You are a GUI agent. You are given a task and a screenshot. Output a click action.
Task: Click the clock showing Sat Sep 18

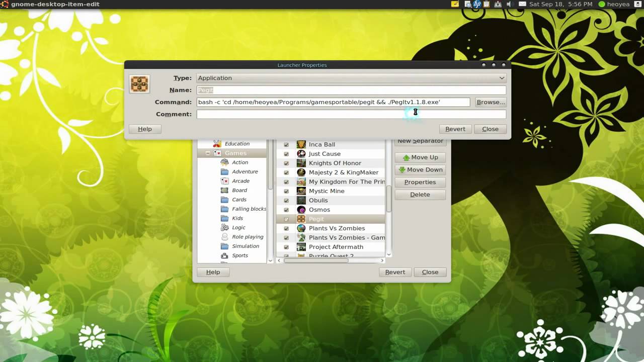point(560,4)
